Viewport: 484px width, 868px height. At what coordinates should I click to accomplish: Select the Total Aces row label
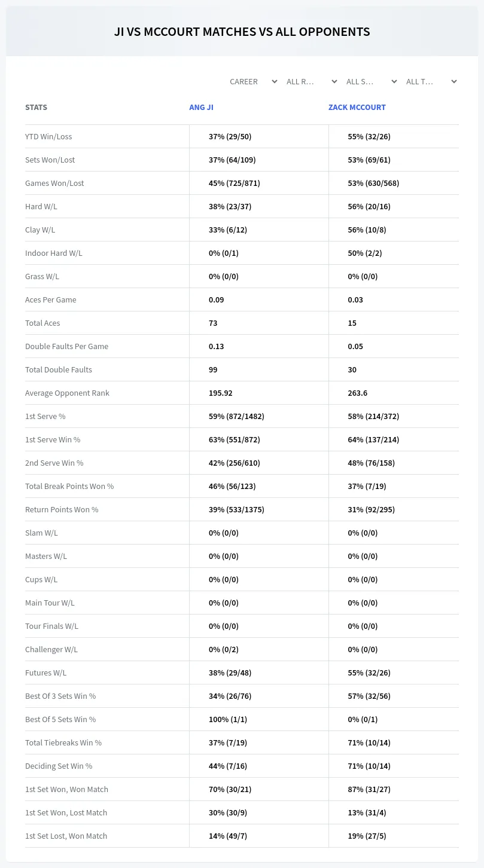coord(42,323)
